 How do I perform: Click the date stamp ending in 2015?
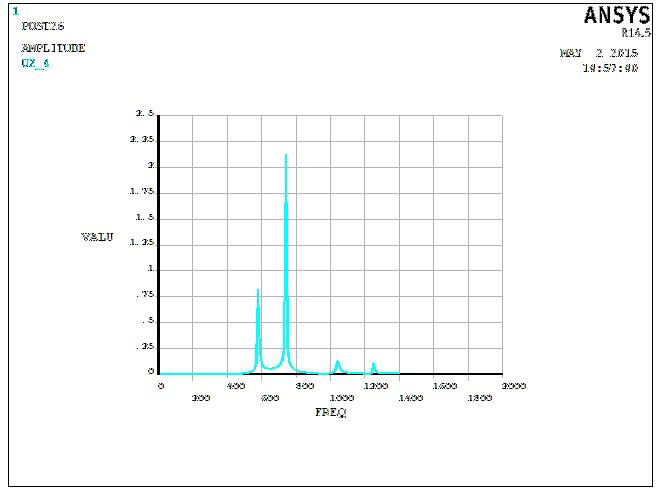[599, 53]
